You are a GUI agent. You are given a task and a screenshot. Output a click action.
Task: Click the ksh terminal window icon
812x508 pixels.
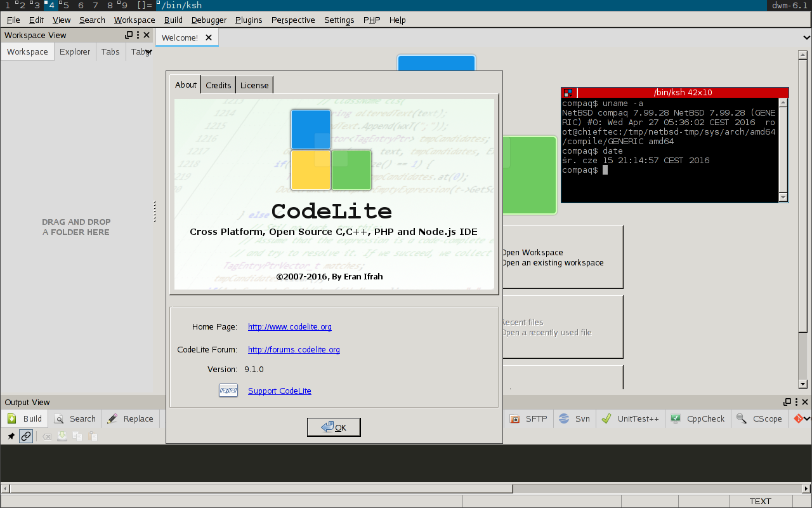point(568,93)
